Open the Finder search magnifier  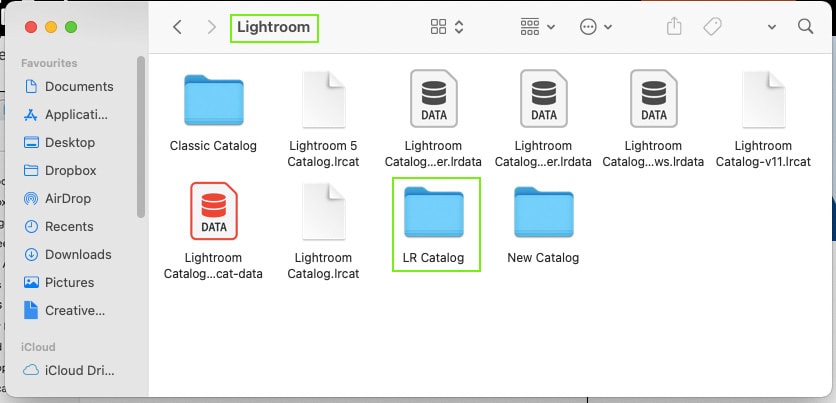tap(806, 26)
